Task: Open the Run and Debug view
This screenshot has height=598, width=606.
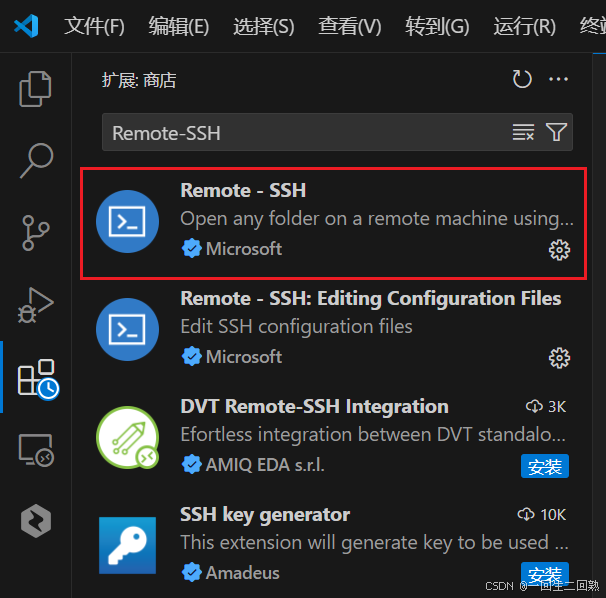Action: [x=36, y=305]
